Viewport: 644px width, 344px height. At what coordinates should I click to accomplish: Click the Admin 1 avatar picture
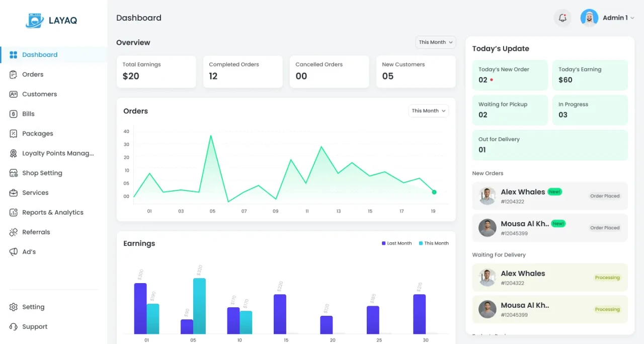(x=589, y=18)
